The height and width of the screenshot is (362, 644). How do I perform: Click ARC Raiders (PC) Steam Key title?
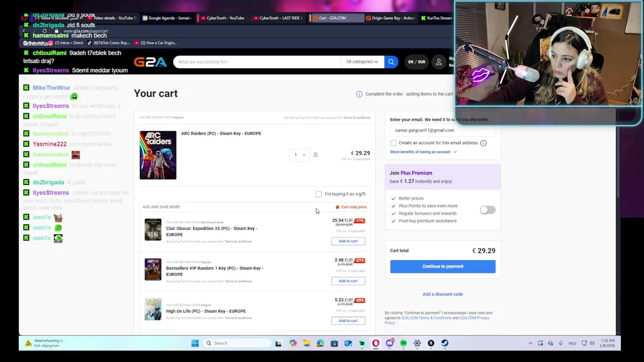pos(221,134)
